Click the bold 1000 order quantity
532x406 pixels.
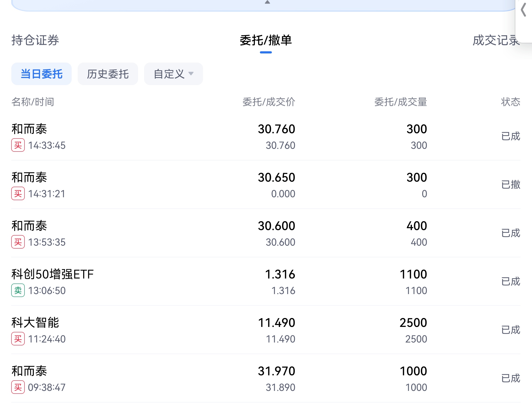click(x=413, y=371)
